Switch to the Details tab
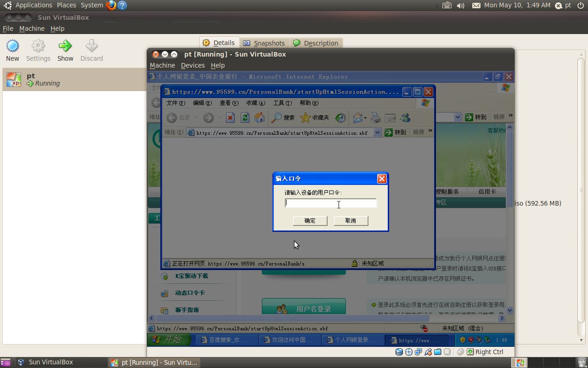 [219, 43]
